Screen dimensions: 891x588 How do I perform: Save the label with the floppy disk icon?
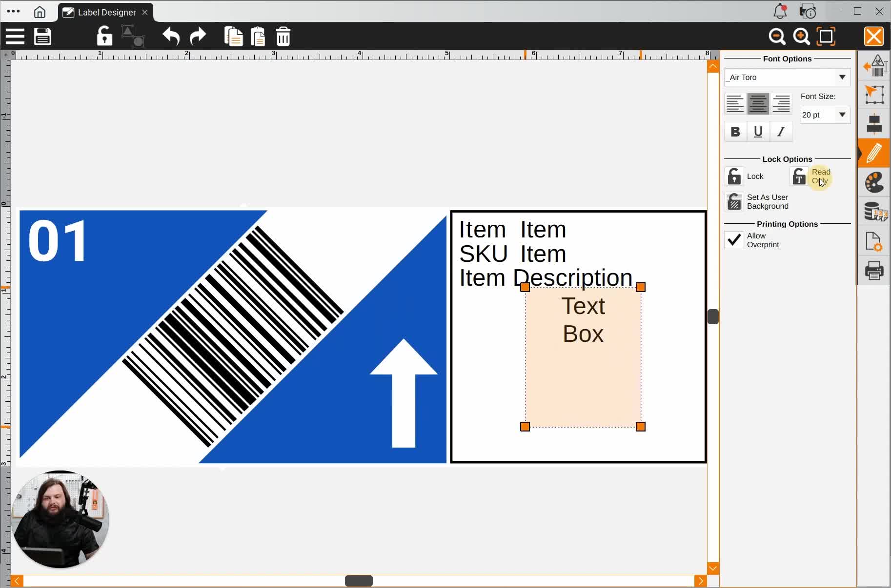click(x=42, y=37)
